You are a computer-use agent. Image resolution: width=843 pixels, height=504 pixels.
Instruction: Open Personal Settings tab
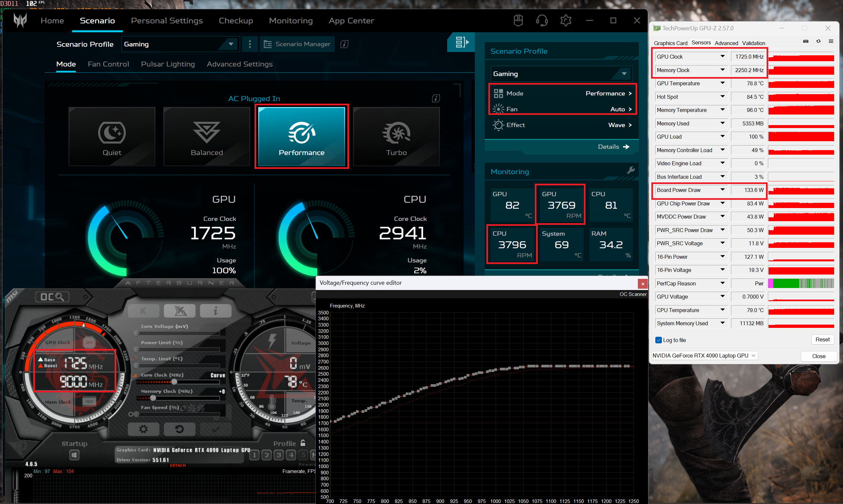point(167,21)
